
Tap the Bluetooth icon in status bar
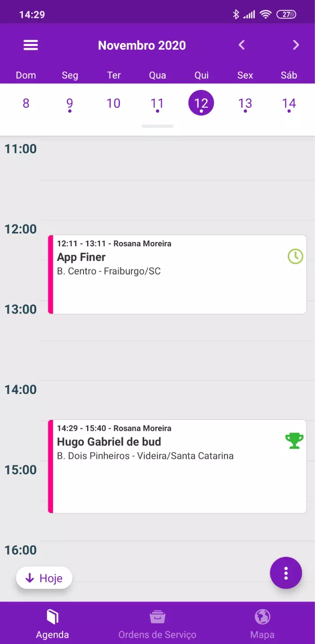[x=236, y=14]
